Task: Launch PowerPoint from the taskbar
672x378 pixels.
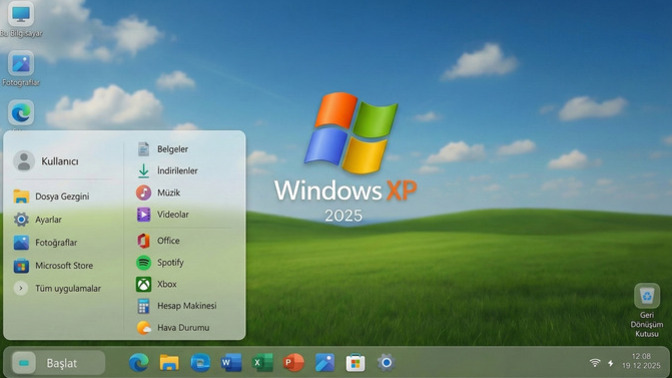Action: click(294, 363)
